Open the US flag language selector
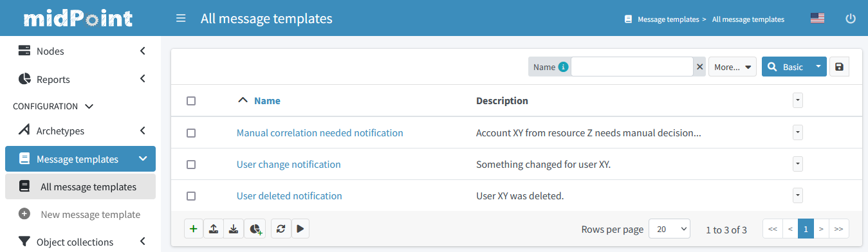Image resolution: width=868 pixels, height=252 pixels. [817, 19]
